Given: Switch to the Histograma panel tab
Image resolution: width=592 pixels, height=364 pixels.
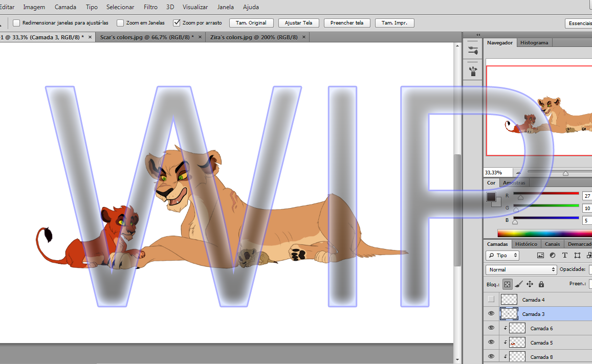Looking at the screenshot, I should [534, 42].
